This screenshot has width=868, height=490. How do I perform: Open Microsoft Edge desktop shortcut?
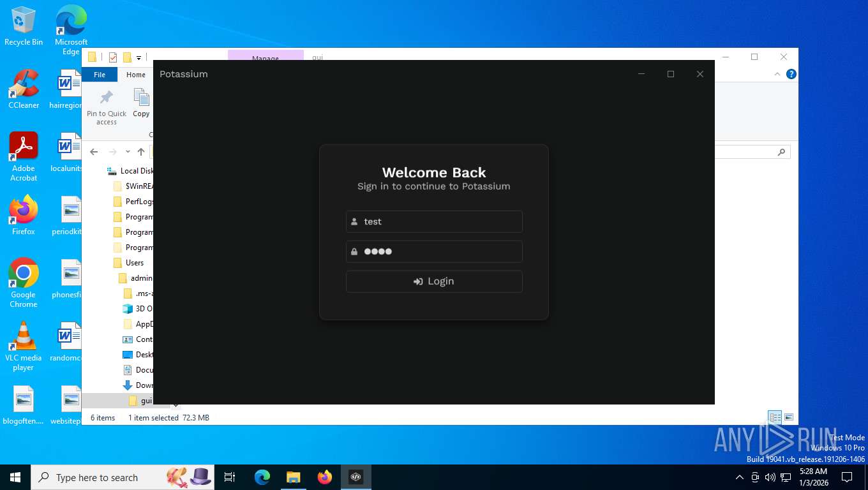71,31
